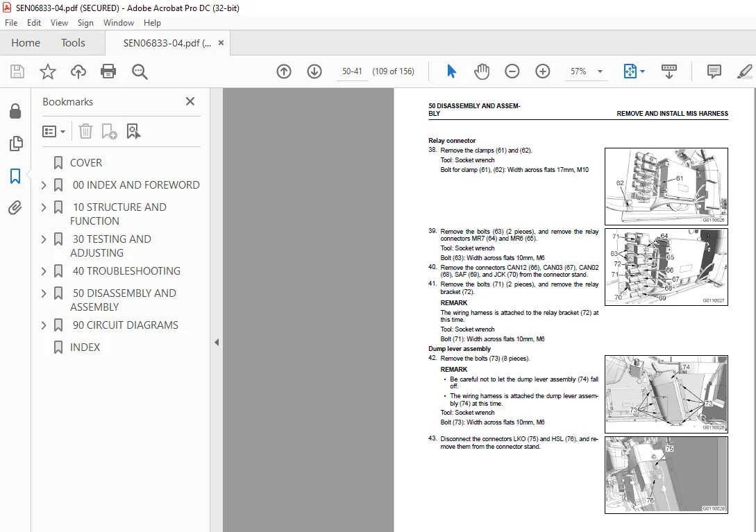Open page thumbnails panel icon
The width and height of the screenshot is (756, 532).
pyautogui.click(x=15, y=143)
